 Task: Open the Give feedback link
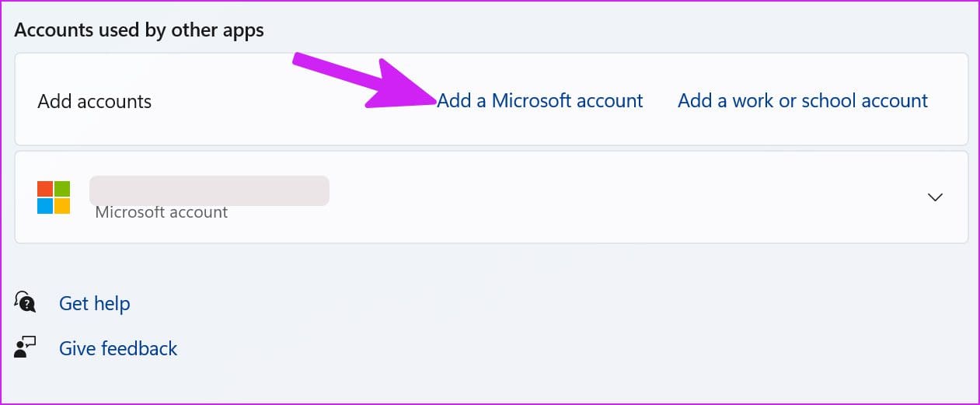[118, 348]
